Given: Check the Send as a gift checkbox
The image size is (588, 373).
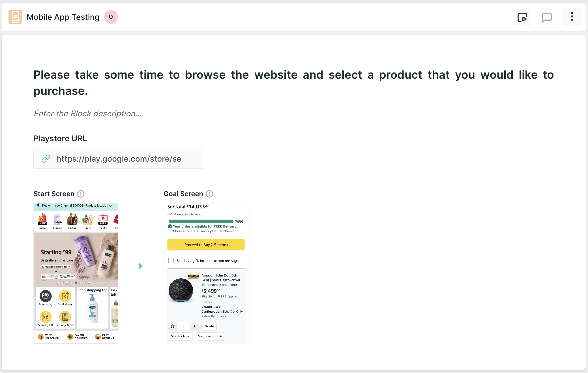Looking at the screenshot, I should [x=171, y=260].
